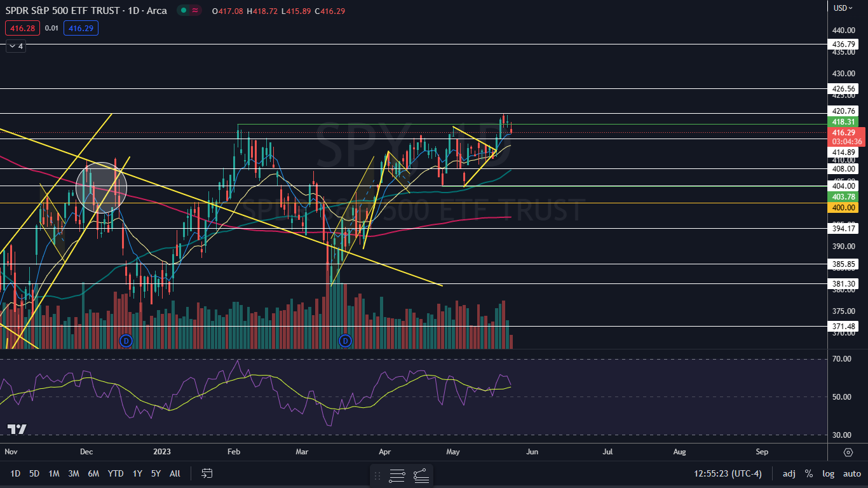Toggle adj dividend adjustment

[x=789, y=473]
